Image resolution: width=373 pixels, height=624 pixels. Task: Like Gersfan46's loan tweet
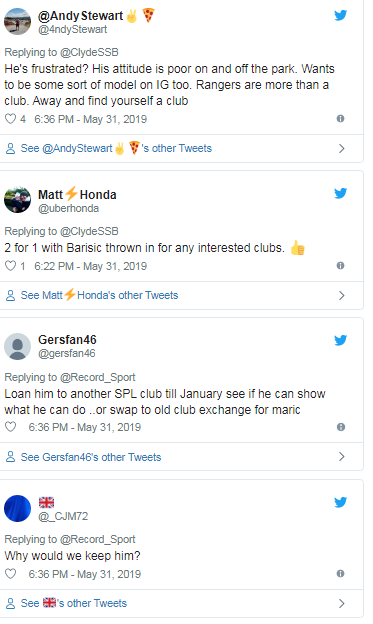coord(10,427)
